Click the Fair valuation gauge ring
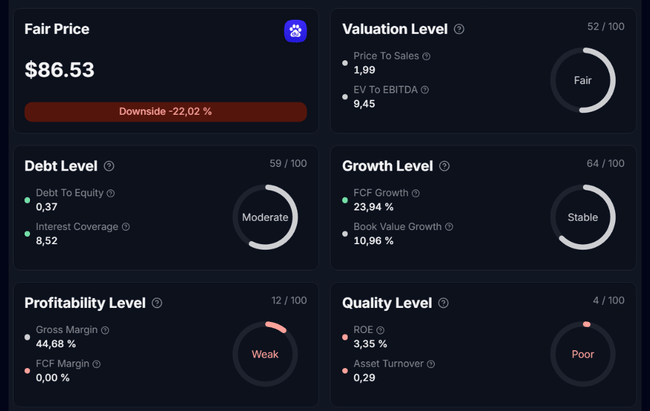 (583, 80)
